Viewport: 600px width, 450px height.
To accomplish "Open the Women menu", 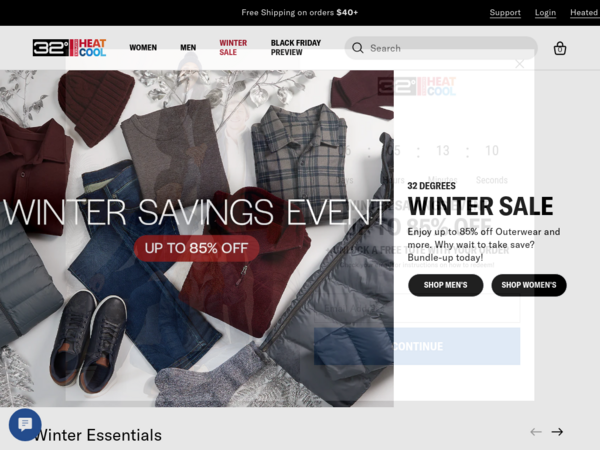I will pyautogui.click(x=143, y=47).
